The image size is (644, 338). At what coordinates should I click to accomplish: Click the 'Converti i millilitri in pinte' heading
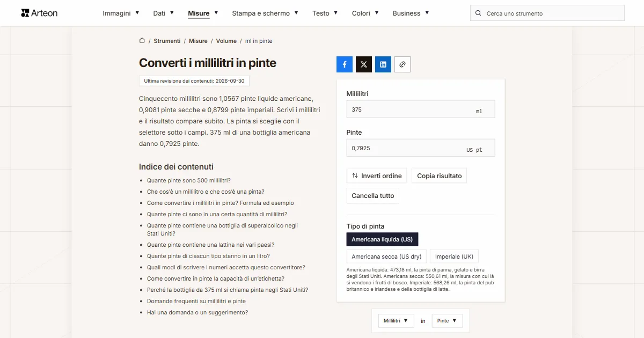point(208,63)
